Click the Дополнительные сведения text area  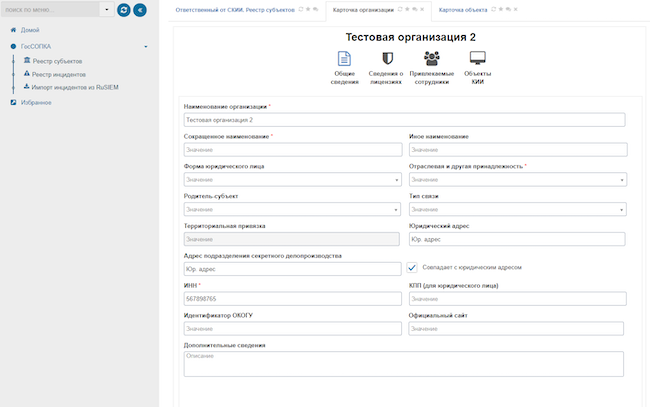click(404, 364)
